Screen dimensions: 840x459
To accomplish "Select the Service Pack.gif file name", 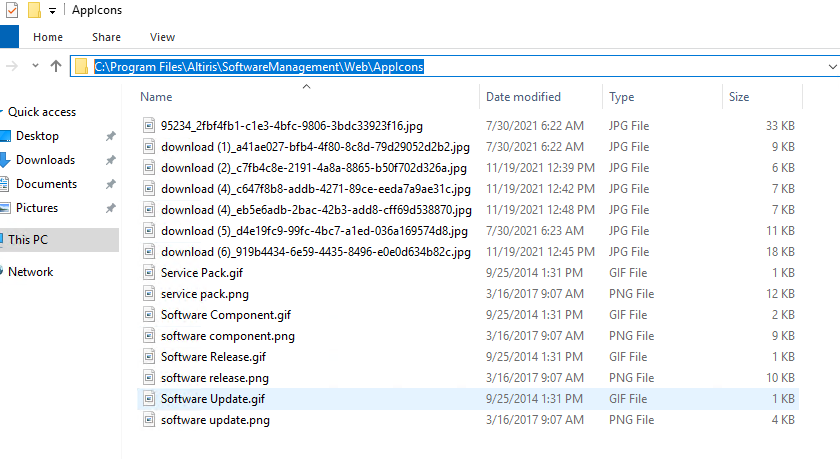I will [x=201, y=273].
